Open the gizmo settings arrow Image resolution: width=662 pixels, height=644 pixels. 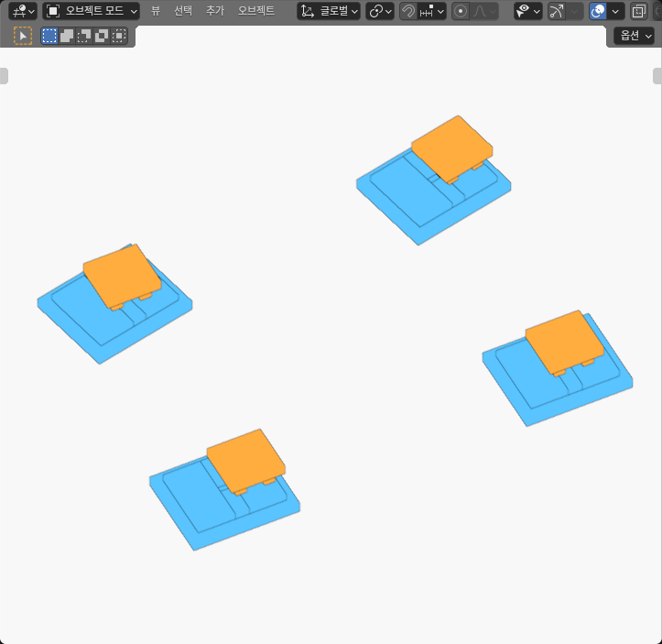575,11
